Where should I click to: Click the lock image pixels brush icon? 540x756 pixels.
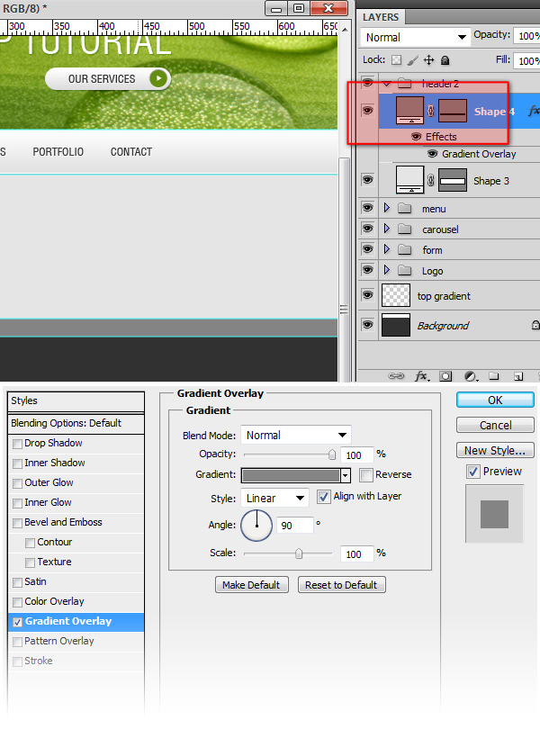(x=413, y=60)
